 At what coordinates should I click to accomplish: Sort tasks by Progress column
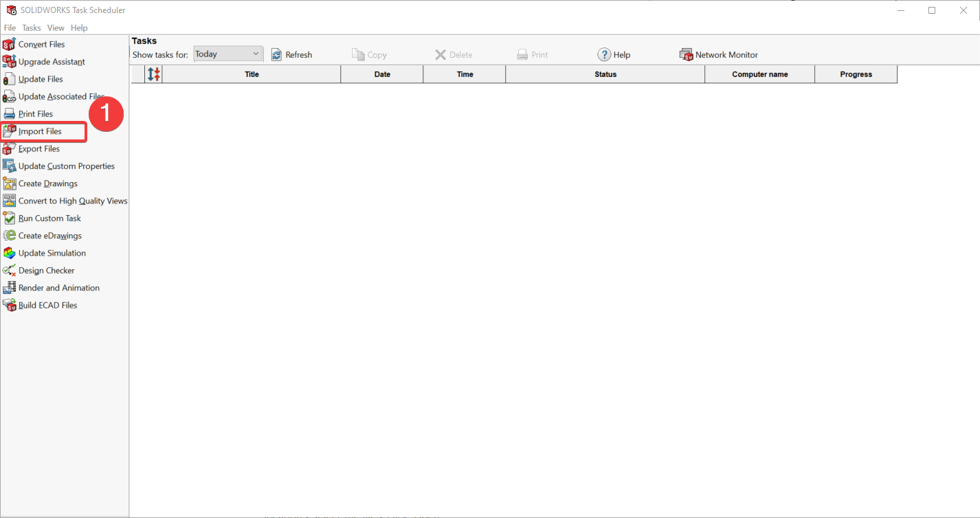tap(856, 74)
